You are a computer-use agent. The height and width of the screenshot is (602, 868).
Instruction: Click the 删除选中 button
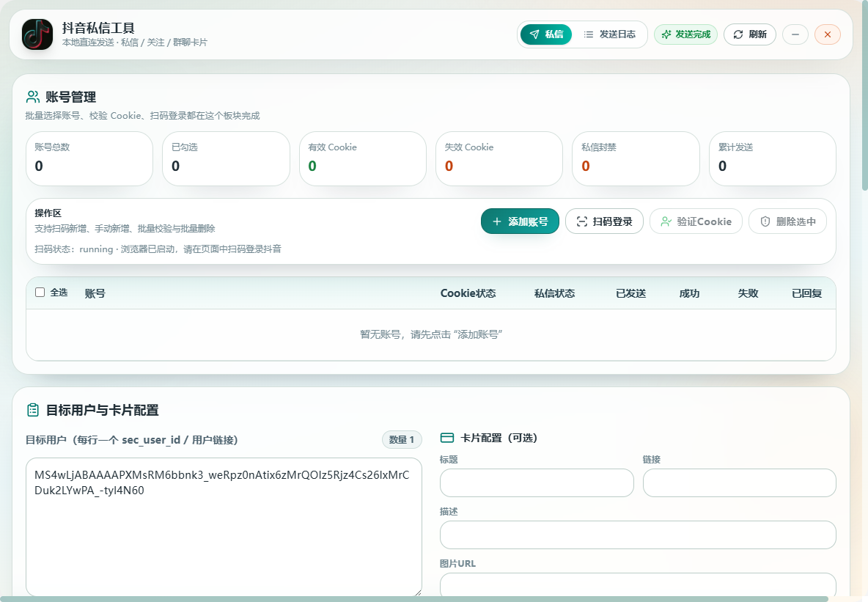(x=788, y=221)
